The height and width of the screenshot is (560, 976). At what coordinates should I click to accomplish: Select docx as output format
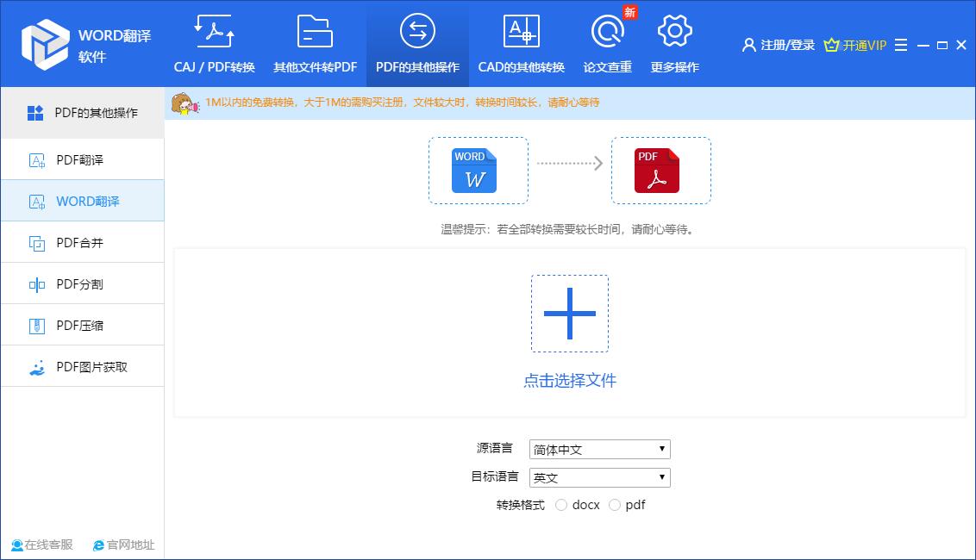pos(561,505)
